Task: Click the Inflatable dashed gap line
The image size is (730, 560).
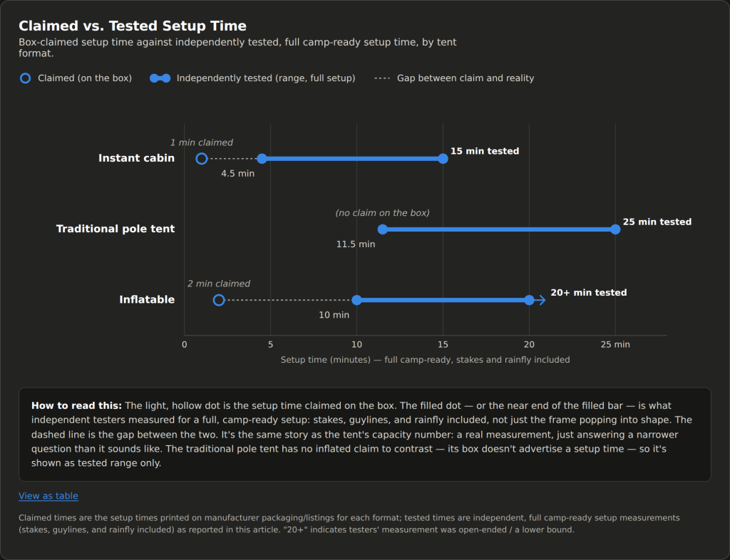Action: pyautogui.click(x=288, y=300)
